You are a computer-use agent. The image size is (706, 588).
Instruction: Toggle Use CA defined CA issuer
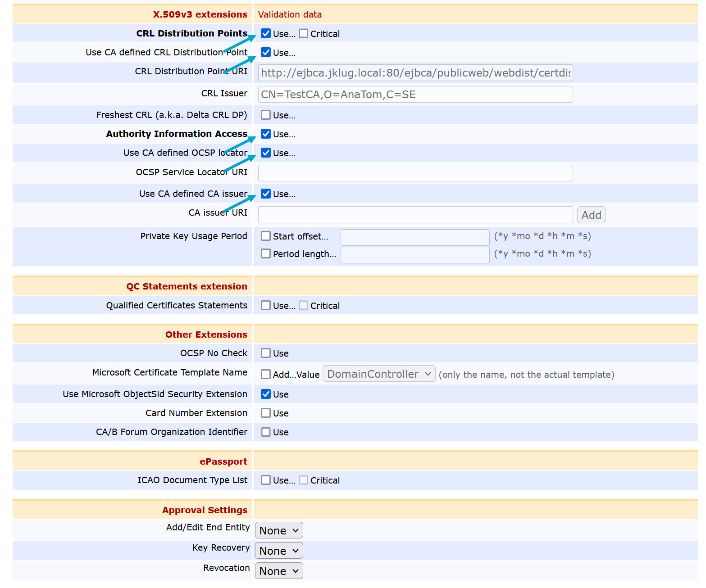[266, 194]
